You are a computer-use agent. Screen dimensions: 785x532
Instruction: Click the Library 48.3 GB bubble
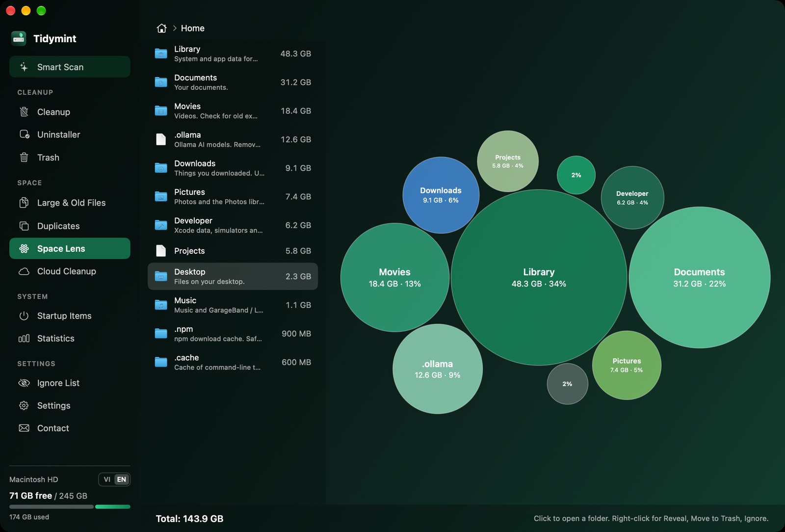tap(539, 277)
